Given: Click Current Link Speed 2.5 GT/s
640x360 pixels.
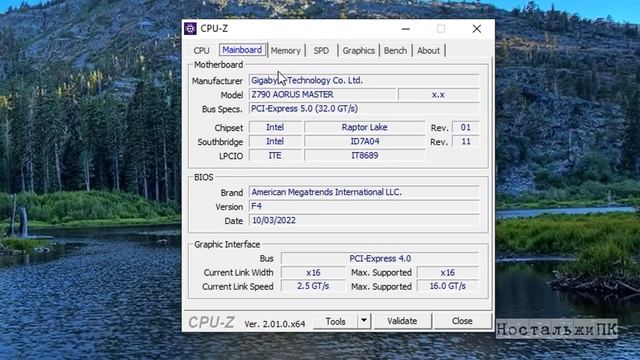Looking at the screenshot, I should point(313,287).
